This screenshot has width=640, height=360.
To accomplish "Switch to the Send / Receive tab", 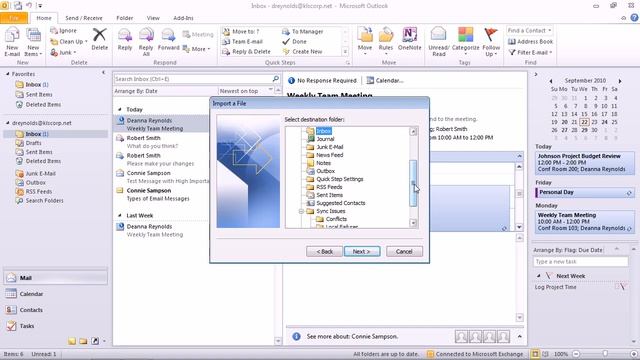I will tap(84, 18).
